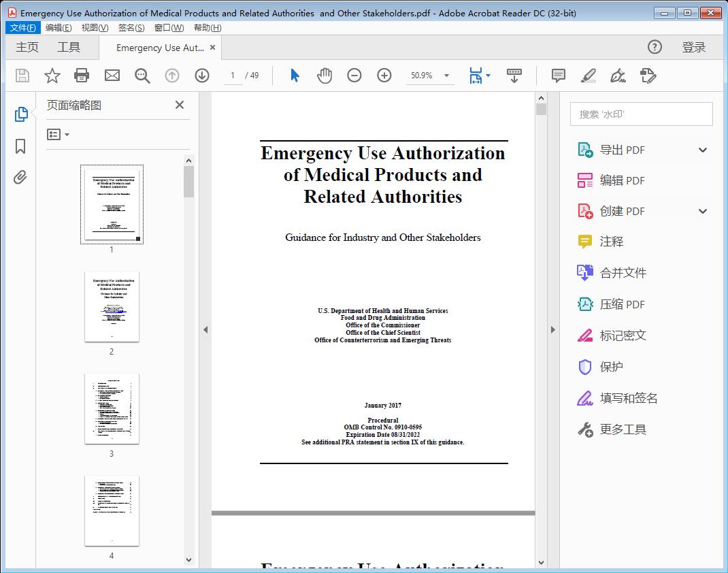
Task: Click the Print icon
Action: 82,76
